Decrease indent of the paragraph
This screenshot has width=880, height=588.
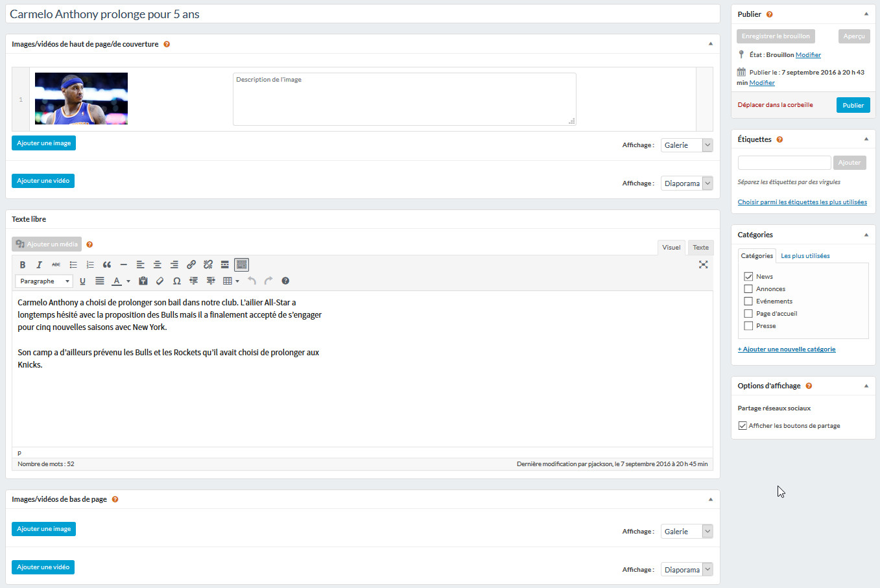tap(193, 281)
